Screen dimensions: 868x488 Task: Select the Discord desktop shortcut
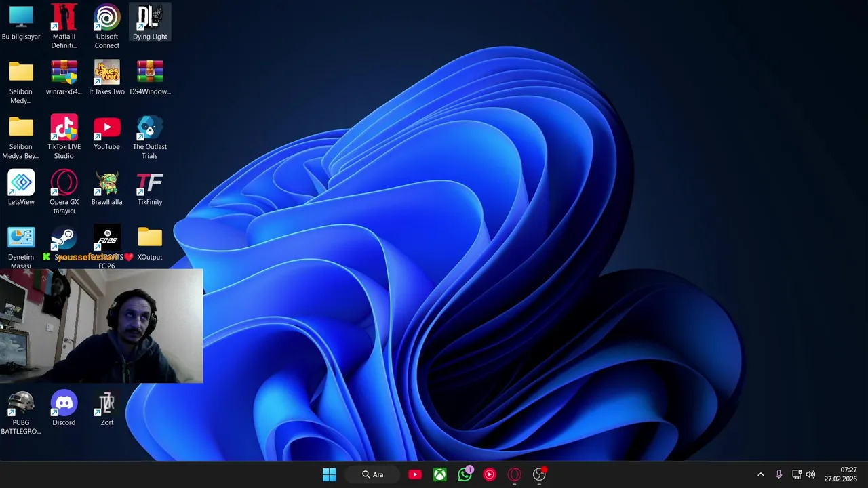64,408
